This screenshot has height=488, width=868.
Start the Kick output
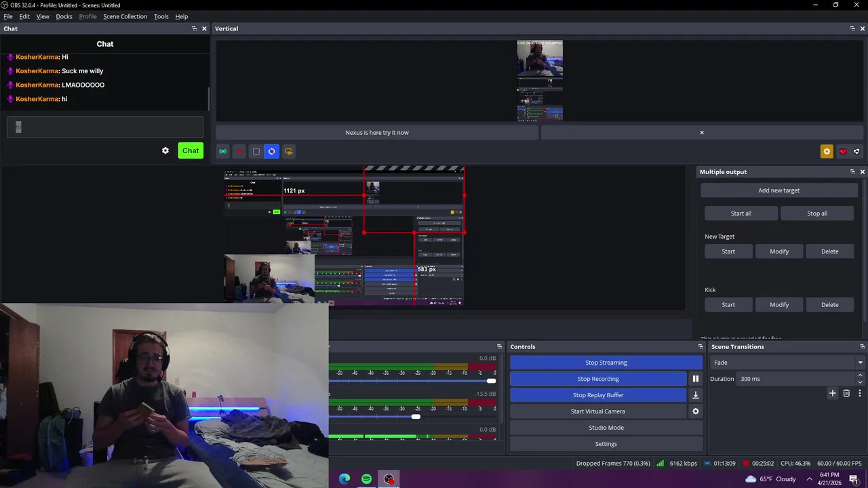(728, 305)
